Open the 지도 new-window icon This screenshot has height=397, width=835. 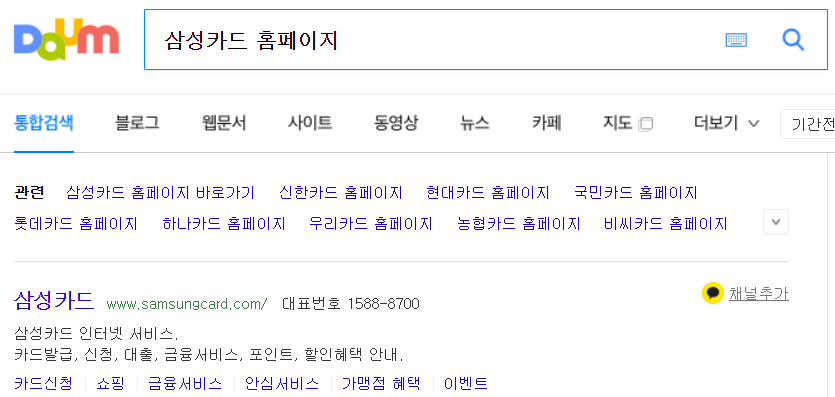coord(645,124)
